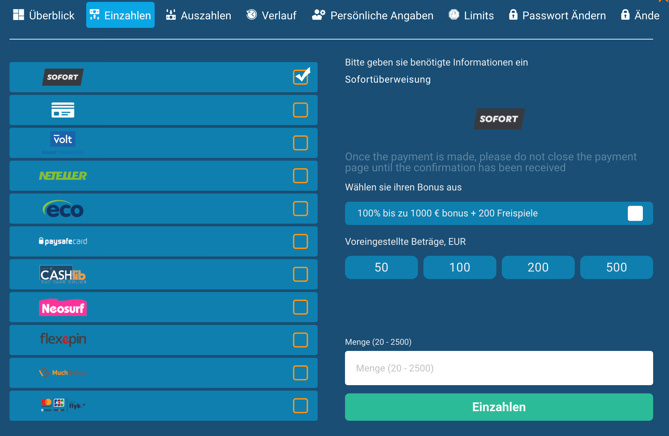This screenshot has height=436, width=669.
Task: Select the CASHlib checkbox
Action: click(300, 274)
